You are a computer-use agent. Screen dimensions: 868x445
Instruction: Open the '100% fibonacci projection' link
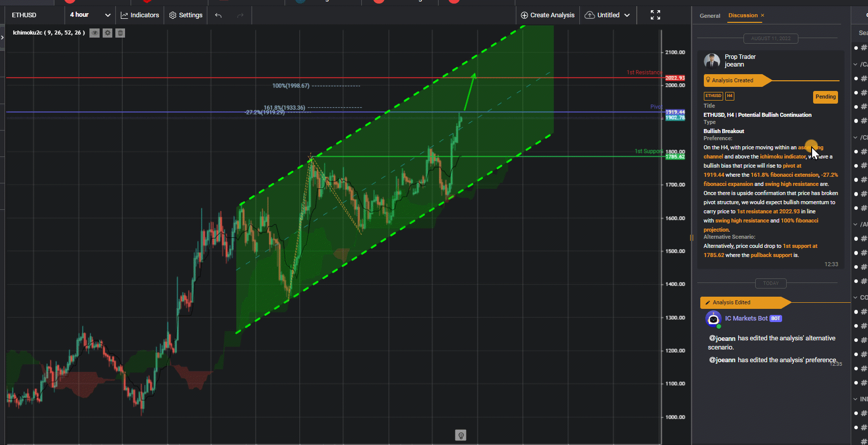(x=799, y=220)
